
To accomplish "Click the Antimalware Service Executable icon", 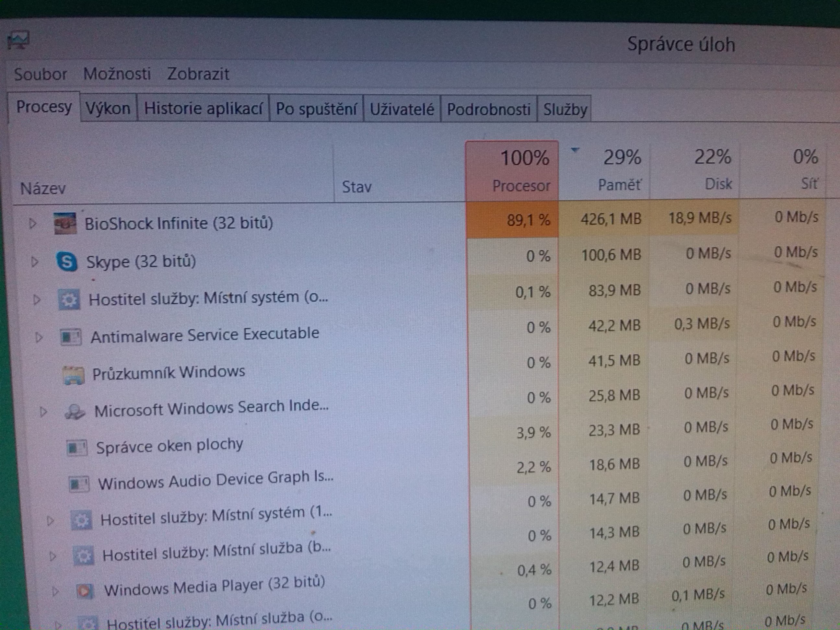I will tap(71, 337).
